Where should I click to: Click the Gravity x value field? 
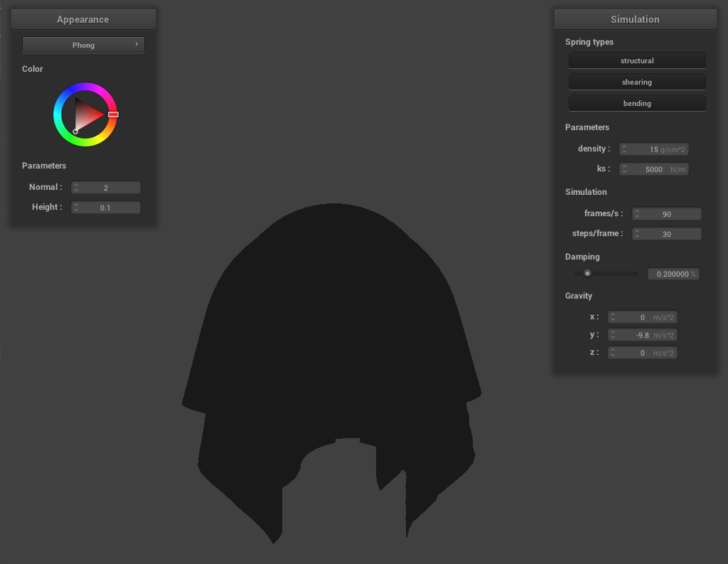pos(643,317)
